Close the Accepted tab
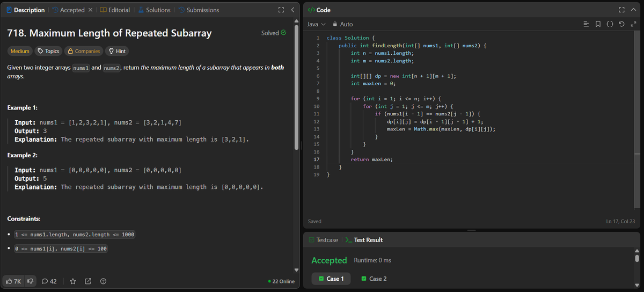 point(91,10)
